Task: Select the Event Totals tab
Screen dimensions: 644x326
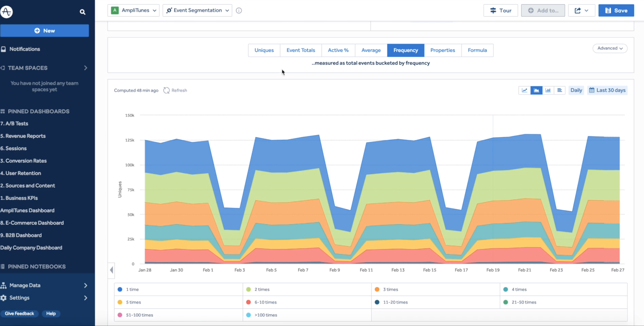Action: coord(301,50)
